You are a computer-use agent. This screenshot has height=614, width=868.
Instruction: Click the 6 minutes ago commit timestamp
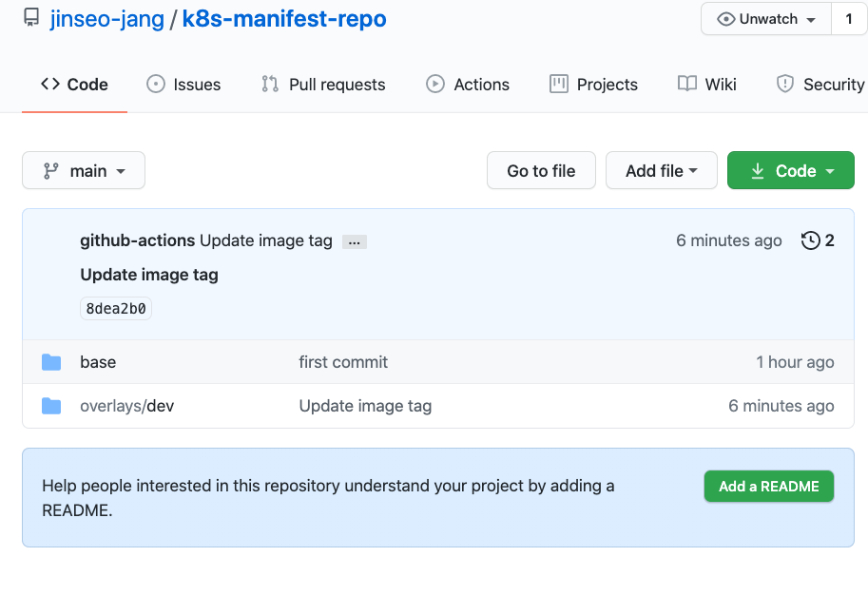coord(729,240)
